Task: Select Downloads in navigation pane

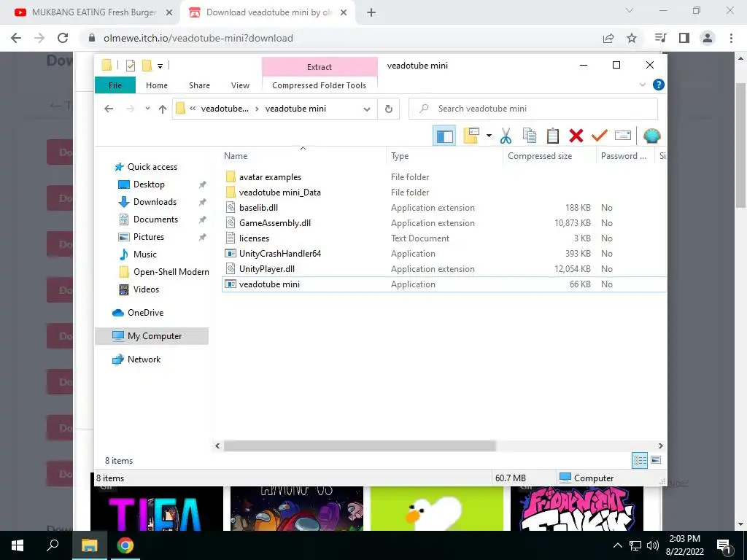Action: 155,202
